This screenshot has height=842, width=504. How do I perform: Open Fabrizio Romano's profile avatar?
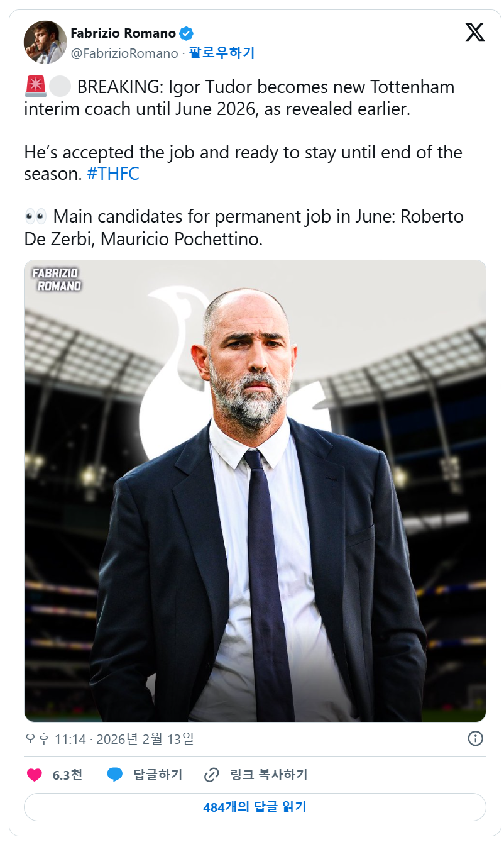45,42
